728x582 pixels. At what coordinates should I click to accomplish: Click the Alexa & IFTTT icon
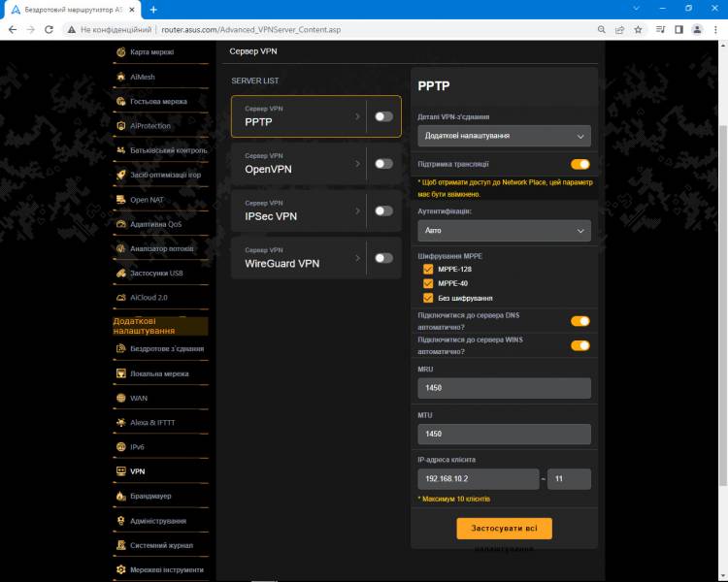pos(121,422)
